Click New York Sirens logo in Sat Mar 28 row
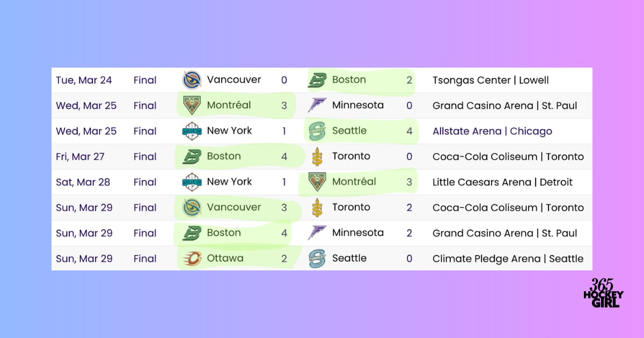The image size is (644, 338). pos(192,182)
